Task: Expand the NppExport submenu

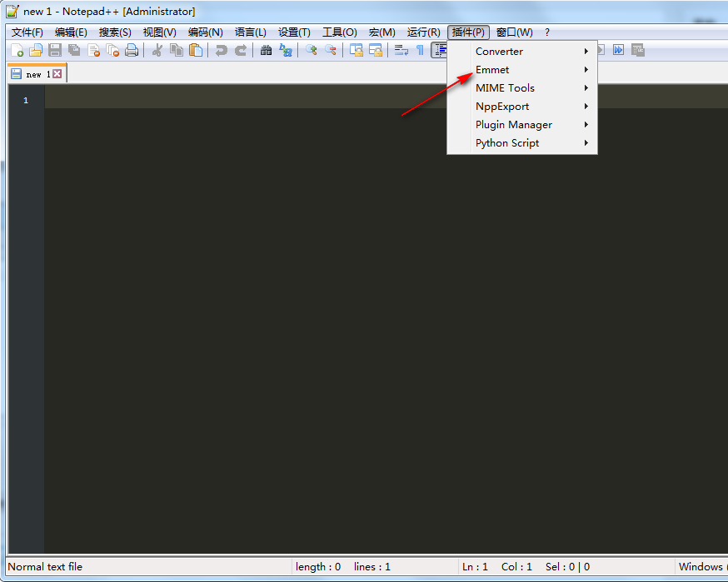Action: [x=522, y=107]
